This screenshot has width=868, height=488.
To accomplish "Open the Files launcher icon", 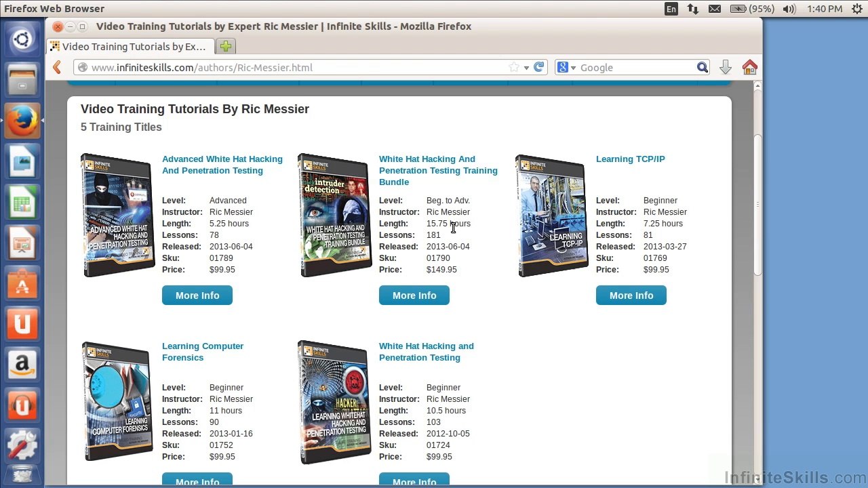I will (x=22, y=79).
